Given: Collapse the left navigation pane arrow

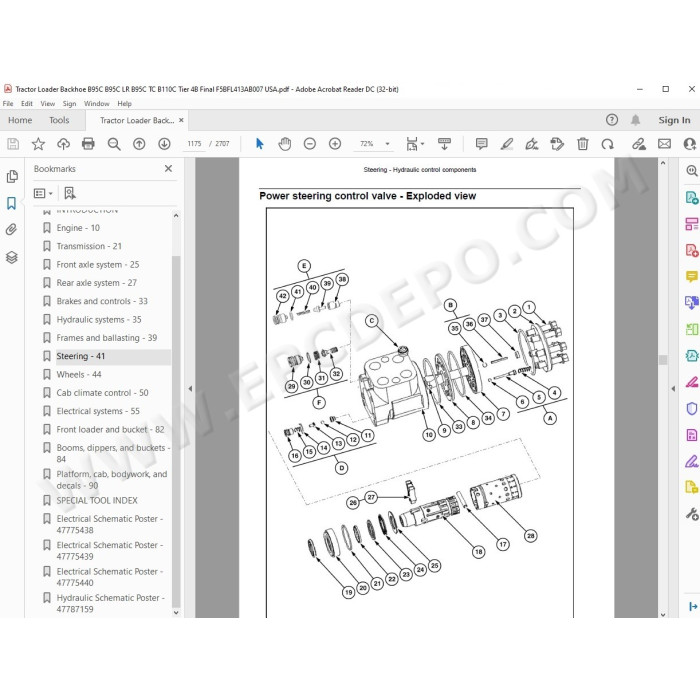Looking at the screenshot, I should point(190,389).
